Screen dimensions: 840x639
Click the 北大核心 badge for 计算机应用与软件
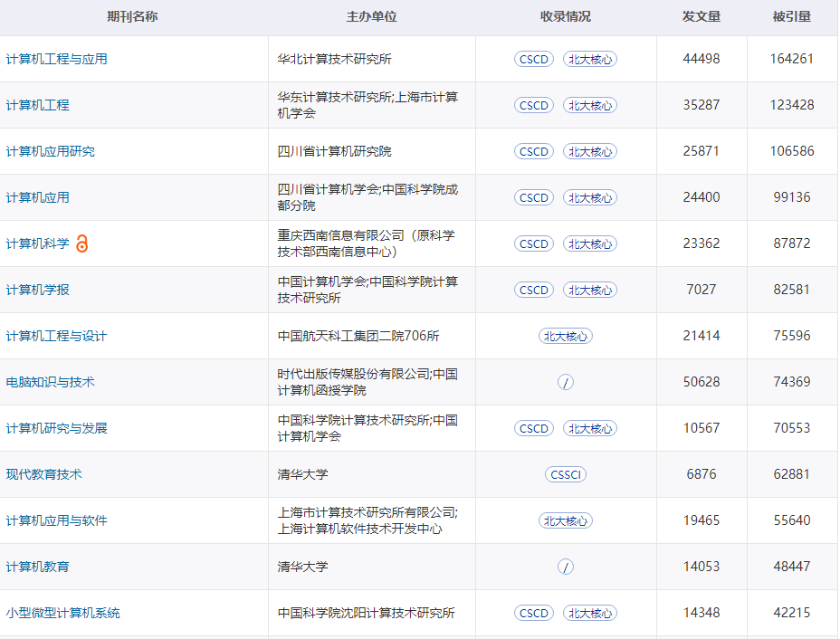(x=565, y=520)
